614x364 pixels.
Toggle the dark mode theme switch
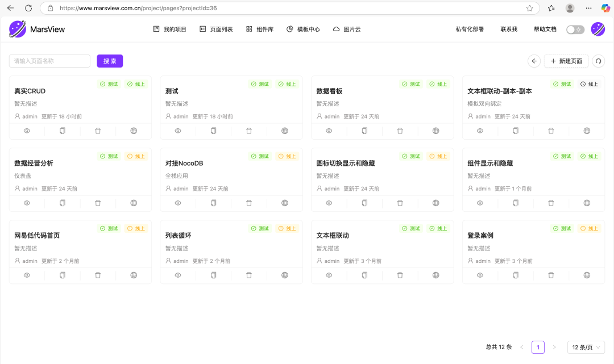575,30
